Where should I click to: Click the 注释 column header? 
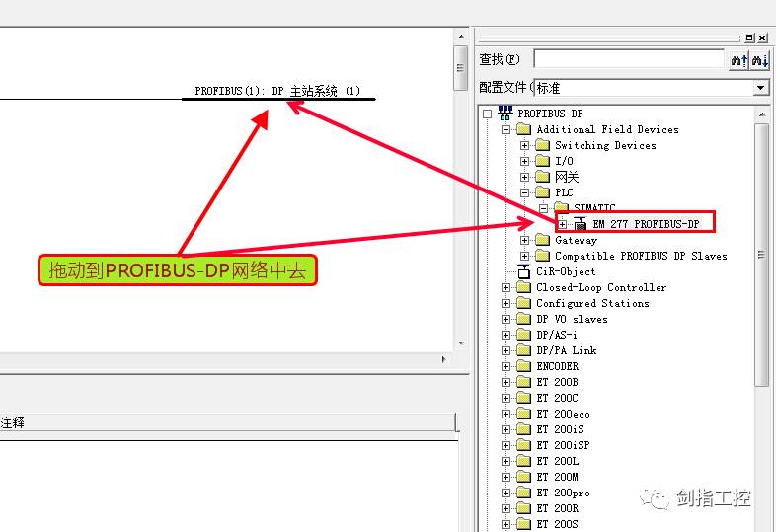227,422
